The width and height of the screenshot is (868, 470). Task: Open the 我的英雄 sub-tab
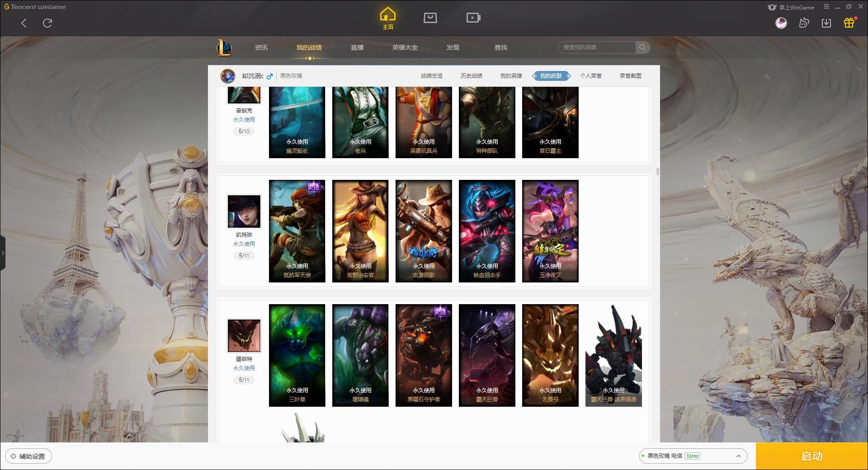click(x=511, y=76)
